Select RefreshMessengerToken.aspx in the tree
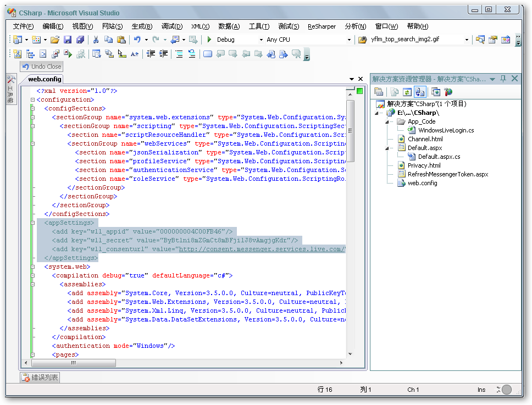This screenshot has width=532, height=405. (x=448, y=174)
